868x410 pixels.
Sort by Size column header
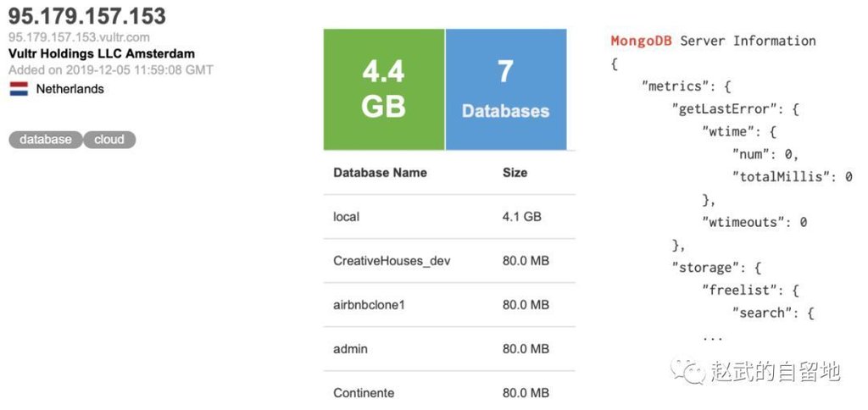[x=515, y=173]
